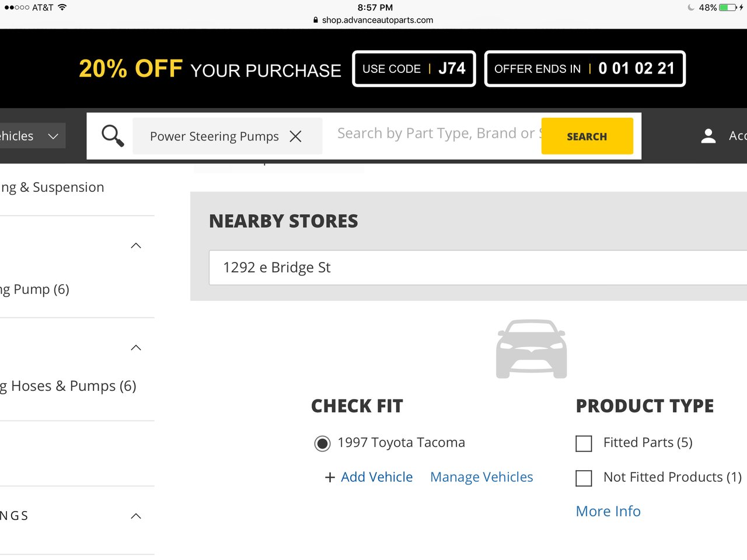Edit the 1292 e Bridge St store field
Screen dimensions: 747x560
(x=478, y=268)
